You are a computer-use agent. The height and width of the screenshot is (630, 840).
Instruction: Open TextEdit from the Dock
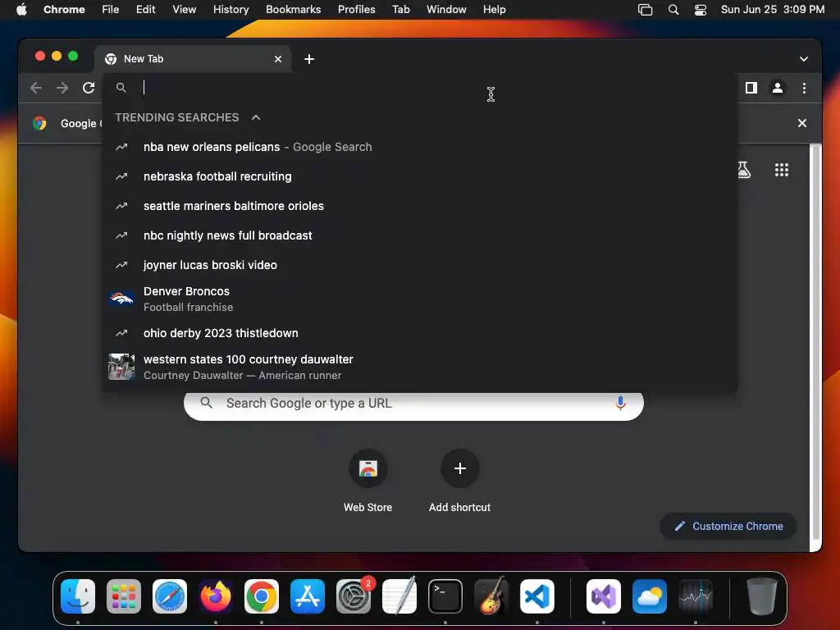[399, 596]
